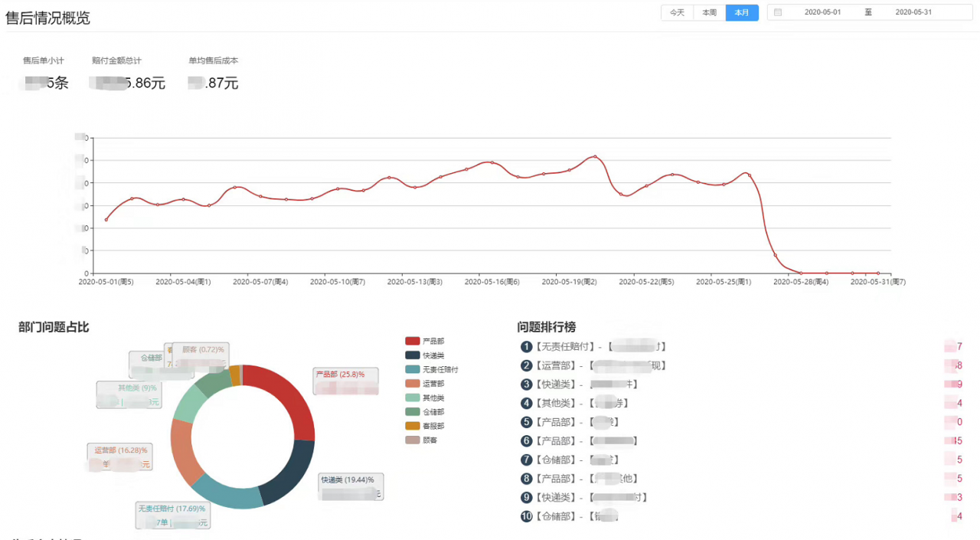Viewport: 980px width, 540px height.
Task: Switch to the 本周 time range tab
Action: (709, 12)
